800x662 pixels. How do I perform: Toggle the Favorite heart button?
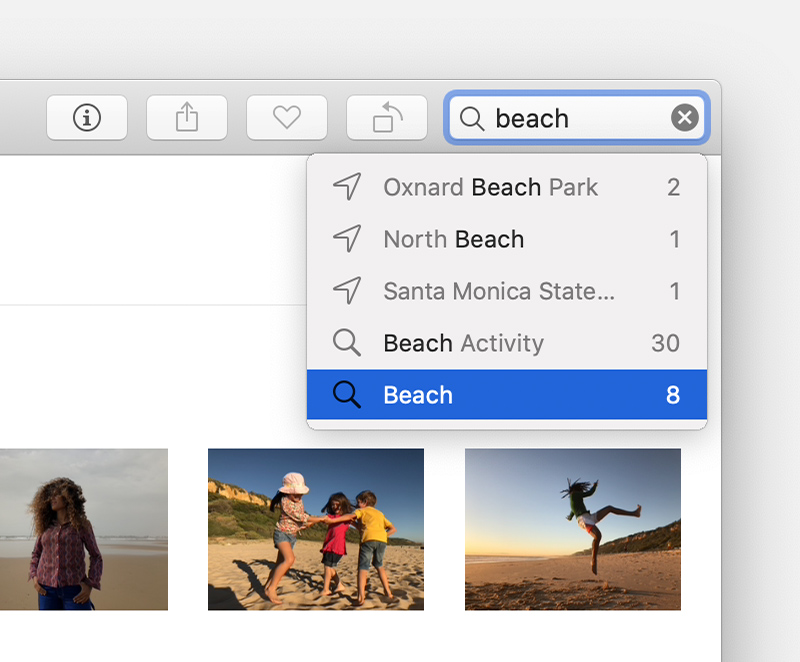tap(287, 118)
